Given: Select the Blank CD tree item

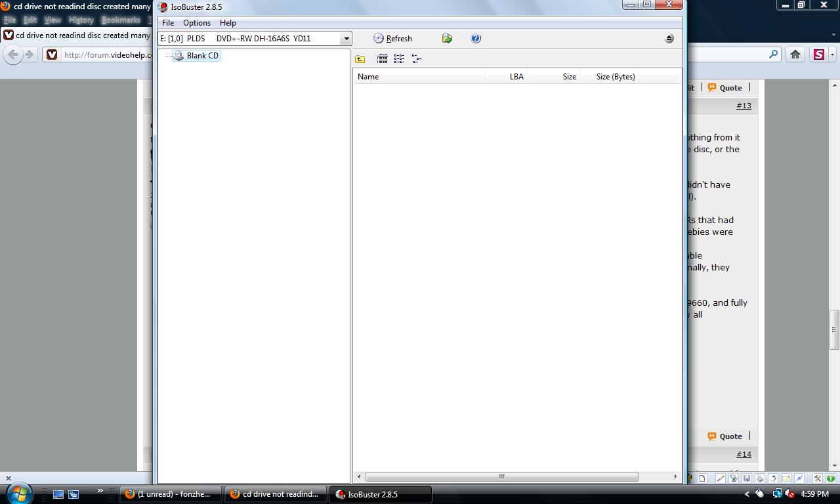Looking at the screenshot, I should click(x=196, y=56).
